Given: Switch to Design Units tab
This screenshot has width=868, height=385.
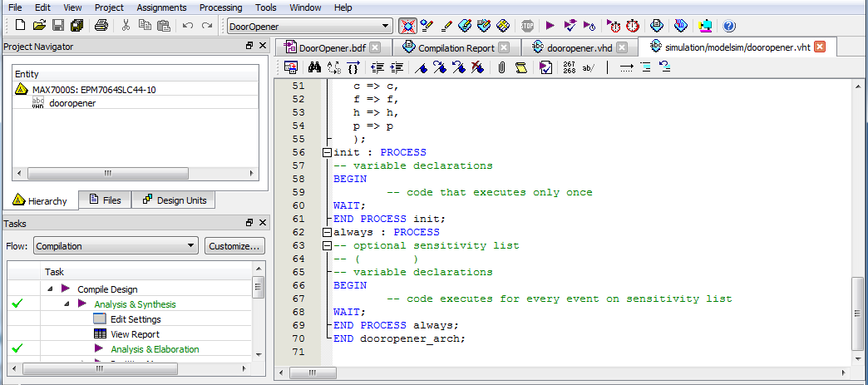Looking at the screenshot, I should pyautogui.click(x=174, y=200).
